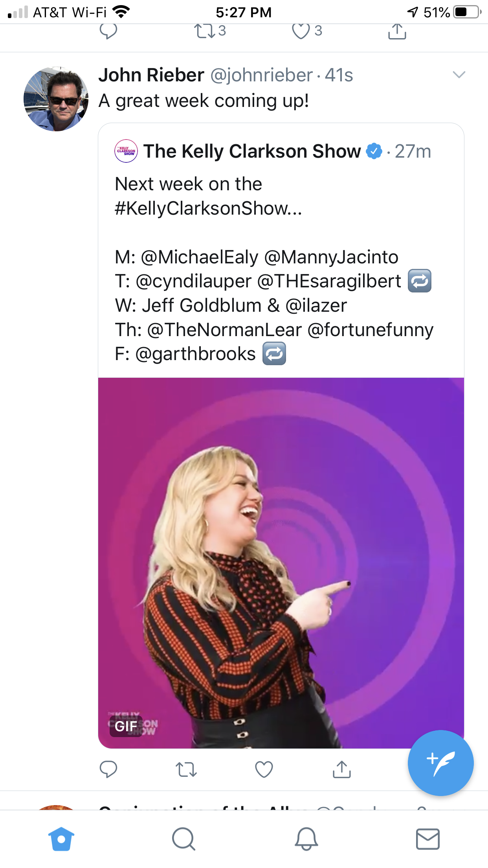The width and height of the screenshot is (488, 868).
Task: Open the Search tab
Action: pyautogui.click(x=183, y=839)
